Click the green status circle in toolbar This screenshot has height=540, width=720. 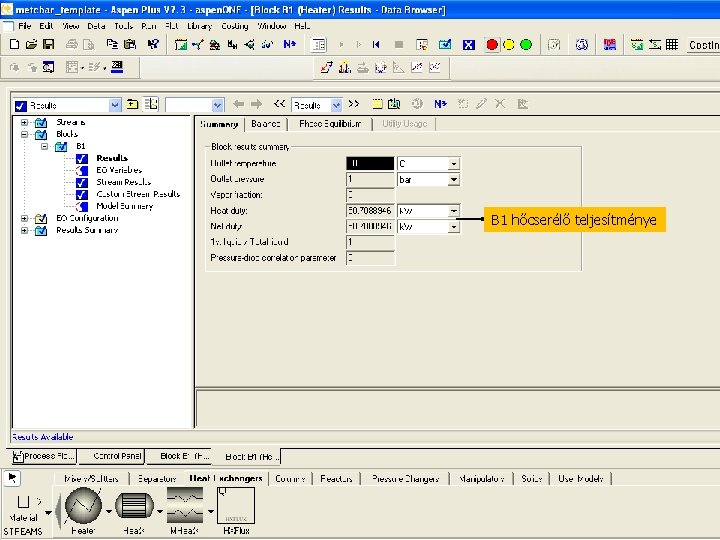coord(526,45)
